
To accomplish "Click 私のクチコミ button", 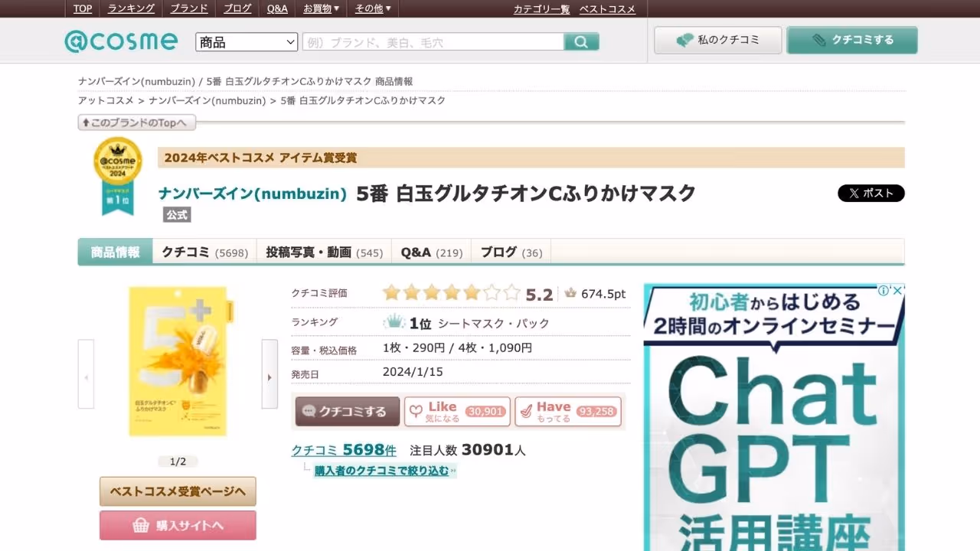I will coord(718,40).
